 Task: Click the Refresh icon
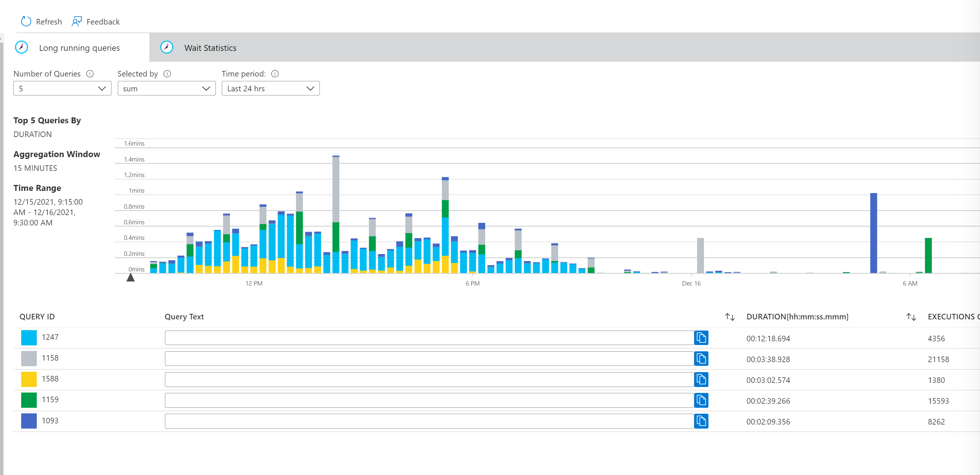click(26, 21)
